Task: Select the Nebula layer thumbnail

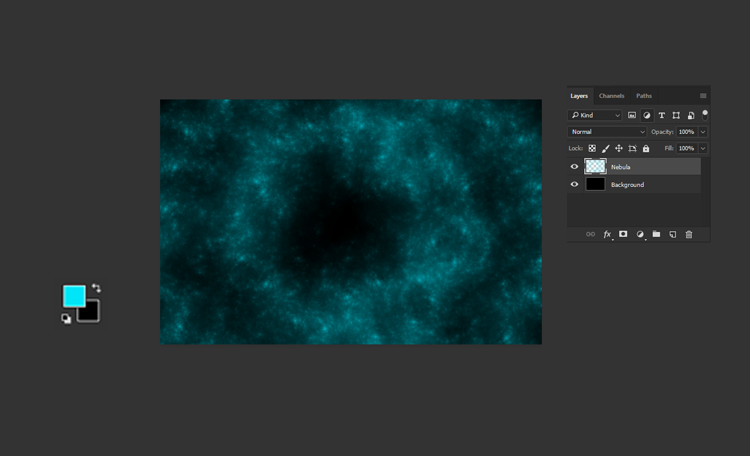Action: click(x=595, y=167)
